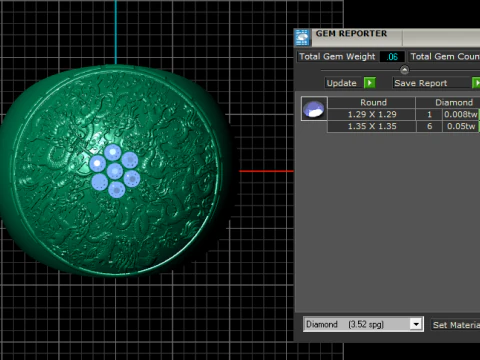
Task: Select the round gem thumbnail in the report
Action: 314,109
